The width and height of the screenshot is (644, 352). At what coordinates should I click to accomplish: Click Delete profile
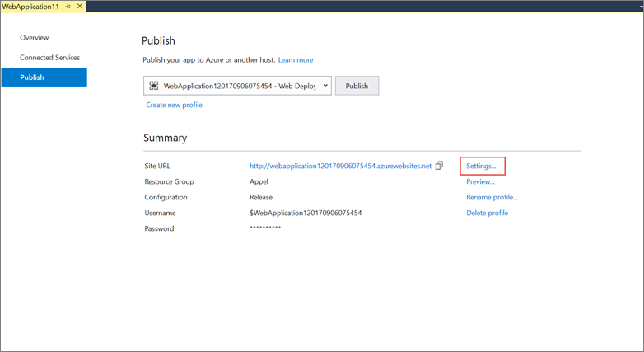click(x=487, y=213)
